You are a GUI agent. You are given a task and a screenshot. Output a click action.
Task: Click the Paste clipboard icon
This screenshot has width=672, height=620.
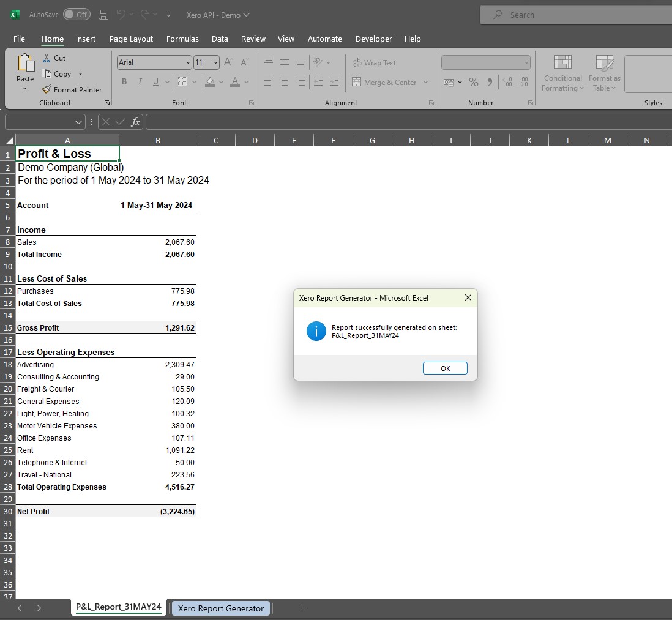pos(25,64)
